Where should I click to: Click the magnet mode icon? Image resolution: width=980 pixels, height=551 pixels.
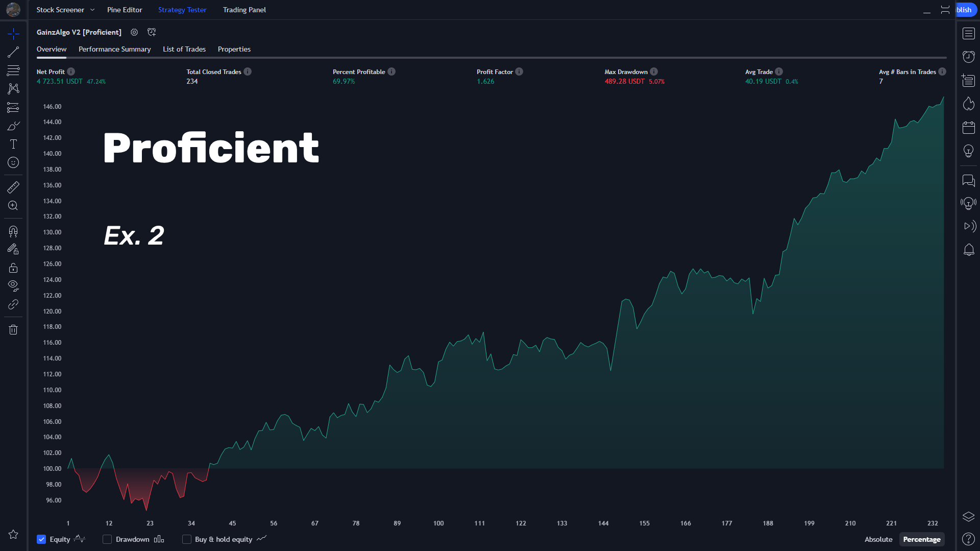(13, 231)
